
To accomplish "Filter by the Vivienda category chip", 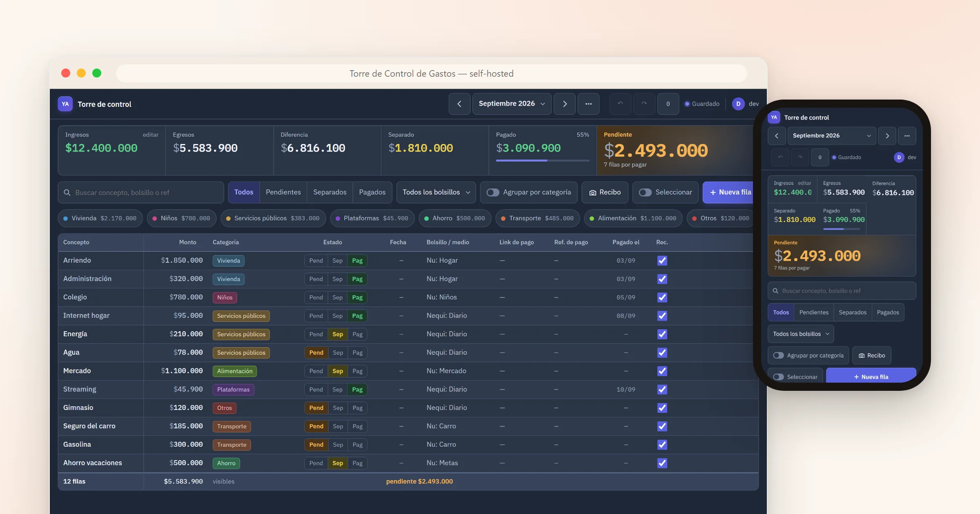I will coord(100,218).
